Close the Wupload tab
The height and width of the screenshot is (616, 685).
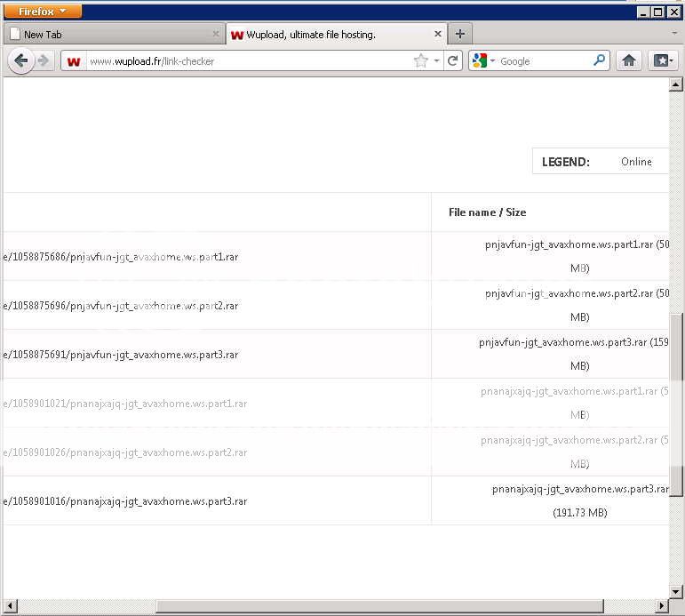tap(438, 34)
